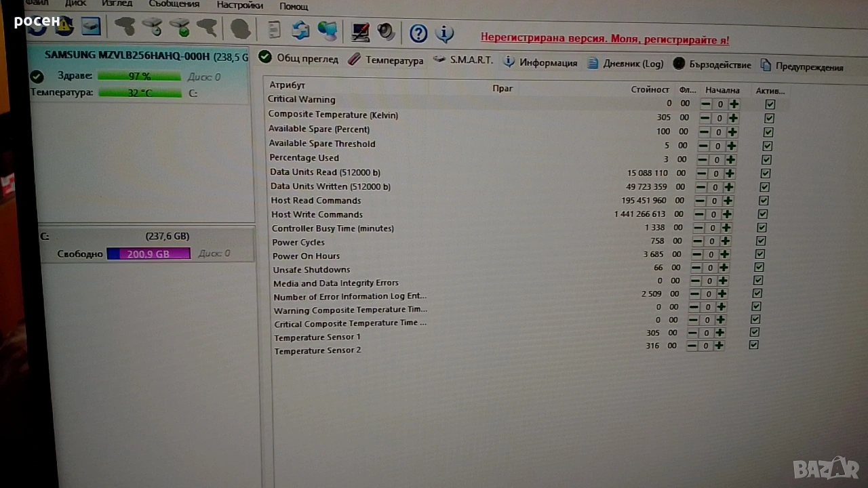Image resolution: width=868 pixels, height=488 pixels.
Task: Click the monitor with red pen icon
Action: [x=360, y=31]
